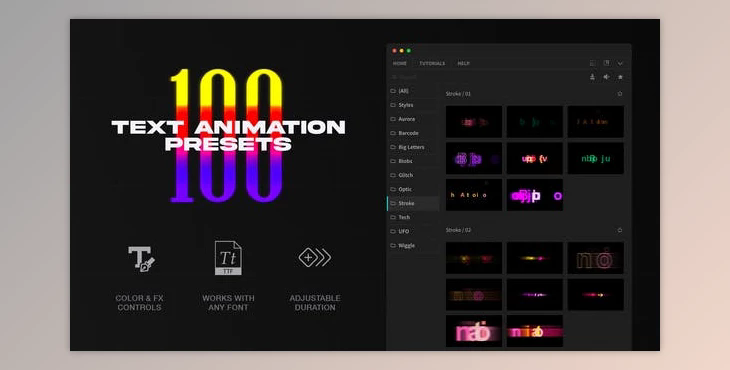Select the green "nibp ju" preset thumbnail

(x=595, y=158)
